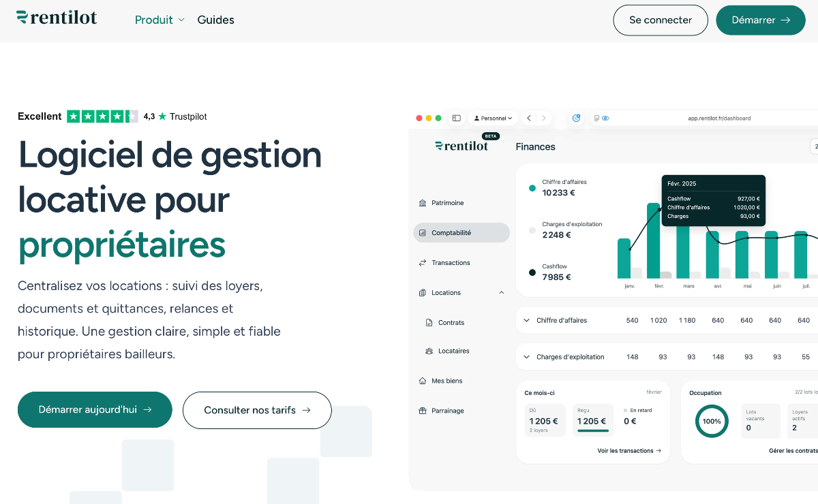Click the back arrow in mock browser toolbar
The image size is (818, 504).
tap(529, 118)
